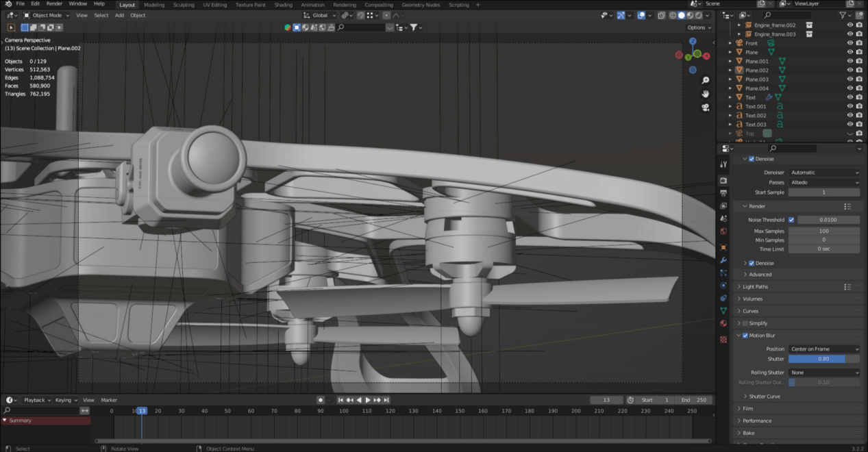The width and height of the screenshot is (868, 452).
Task: Open the Texture properties checkerboard tab
Action: tap(723, 339)
